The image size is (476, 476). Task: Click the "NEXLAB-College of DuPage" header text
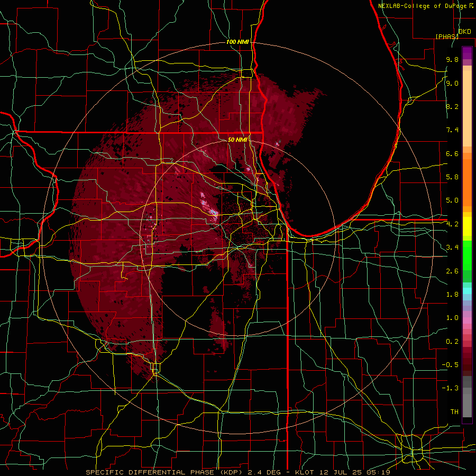(x=422, y=6)
